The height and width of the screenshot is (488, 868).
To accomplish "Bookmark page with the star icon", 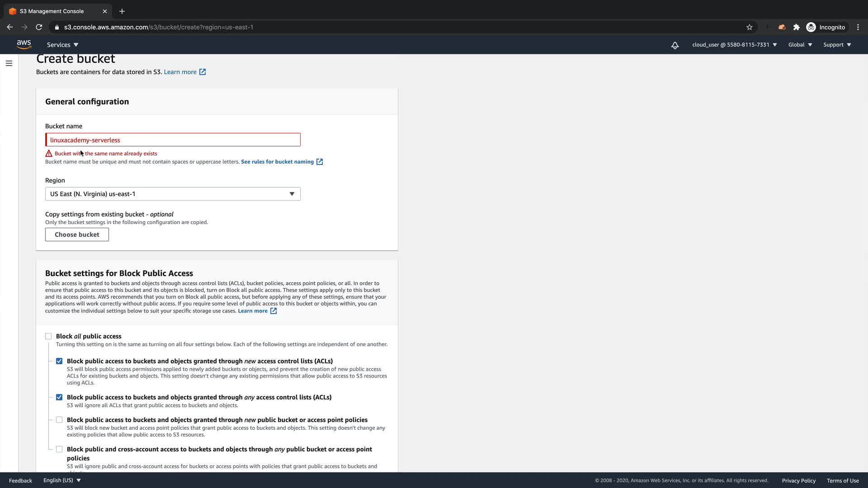I will [x=749, y=27].
